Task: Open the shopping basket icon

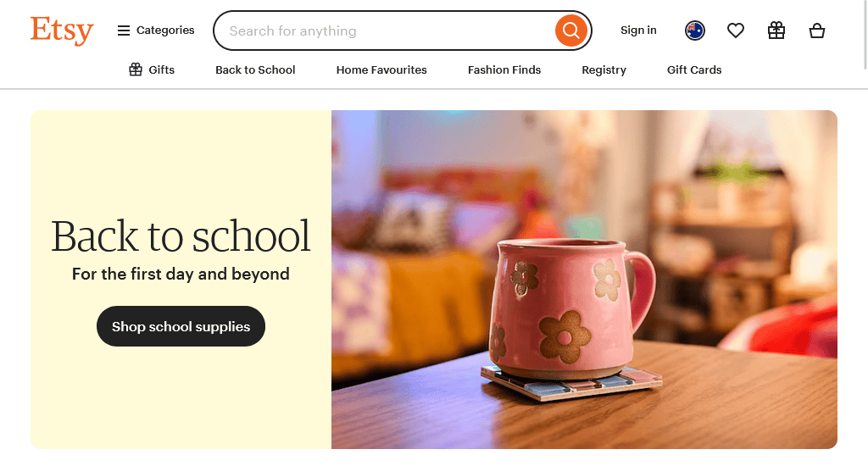Action: pyautogui.click(x=817, y=31)
